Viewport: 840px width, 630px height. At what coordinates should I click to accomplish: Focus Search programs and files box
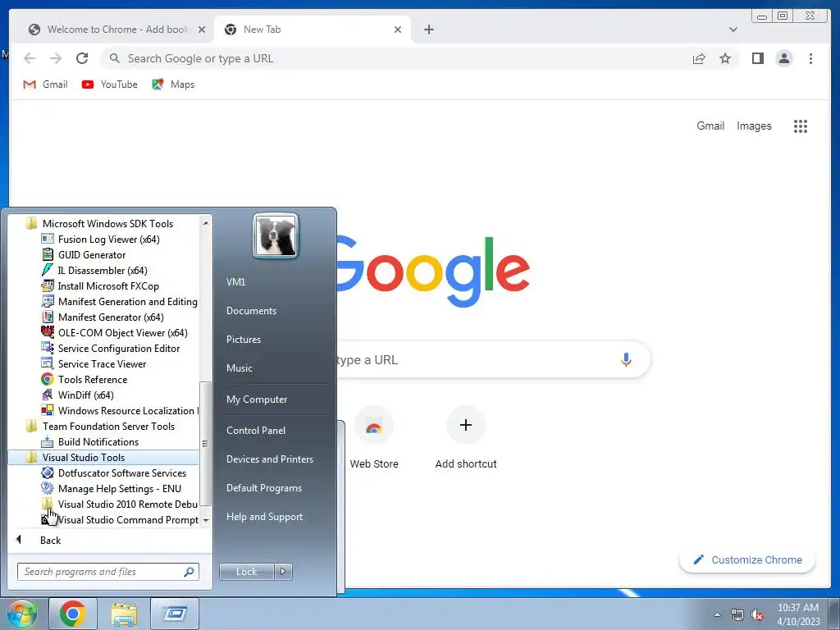pos(107,572)
